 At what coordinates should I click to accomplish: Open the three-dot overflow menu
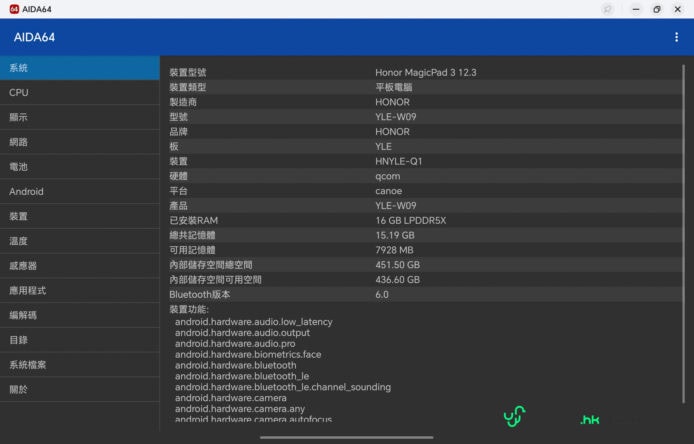tap(676, 37)
